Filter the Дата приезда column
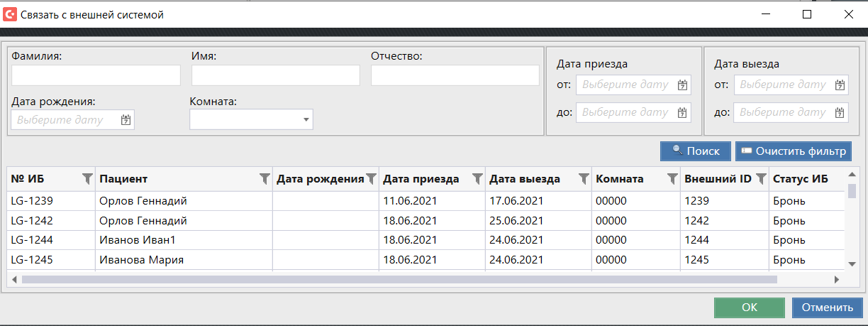This screenshot has height=326, width=868. (477, 178)
